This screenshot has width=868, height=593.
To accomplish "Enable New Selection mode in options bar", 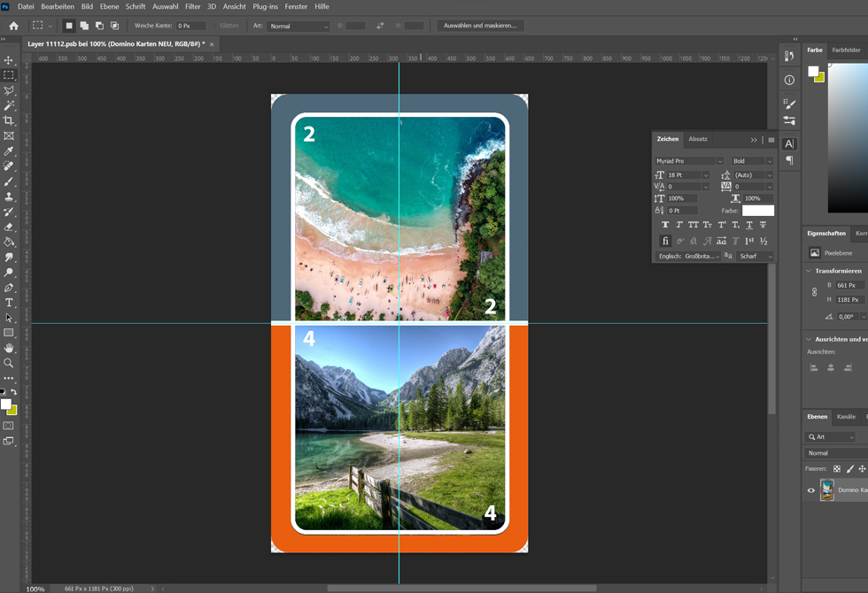I will point(69,26).
